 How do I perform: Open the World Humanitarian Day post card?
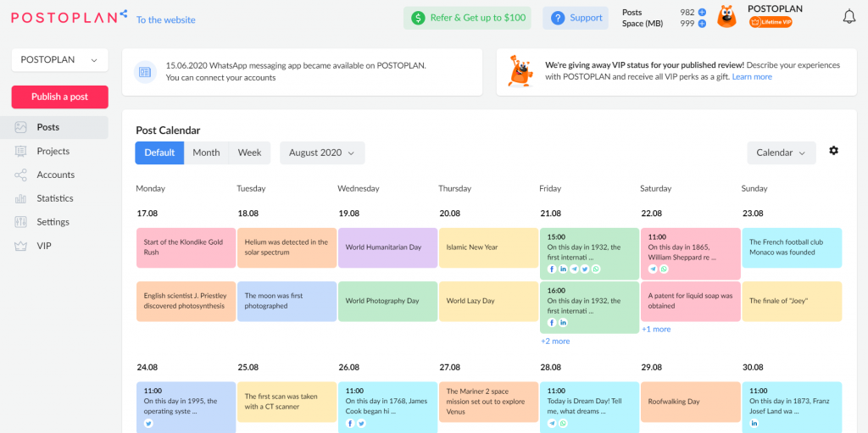tap(387, 247)
